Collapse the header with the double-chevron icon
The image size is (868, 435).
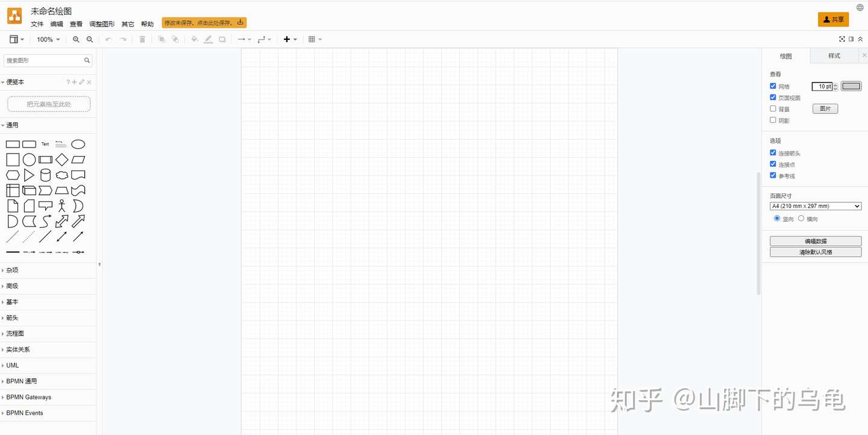tap(860, 39)
